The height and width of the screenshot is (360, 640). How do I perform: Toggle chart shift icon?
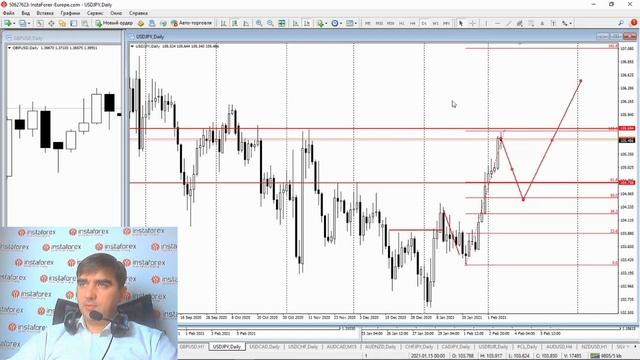click(x=307, y=23)
